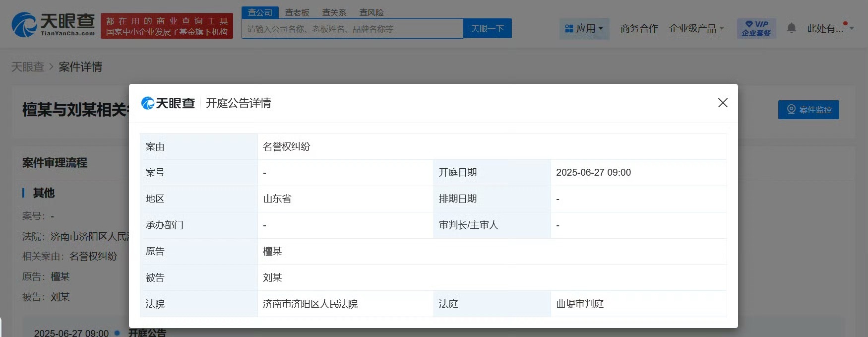868x337 pixels.
Task: Select the 查风险 search tab
Action: [x=372, y=12]
